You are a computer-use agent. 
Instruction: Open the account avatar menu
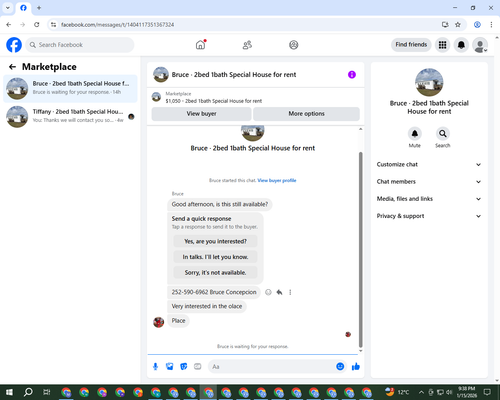(x=480, y=45)
